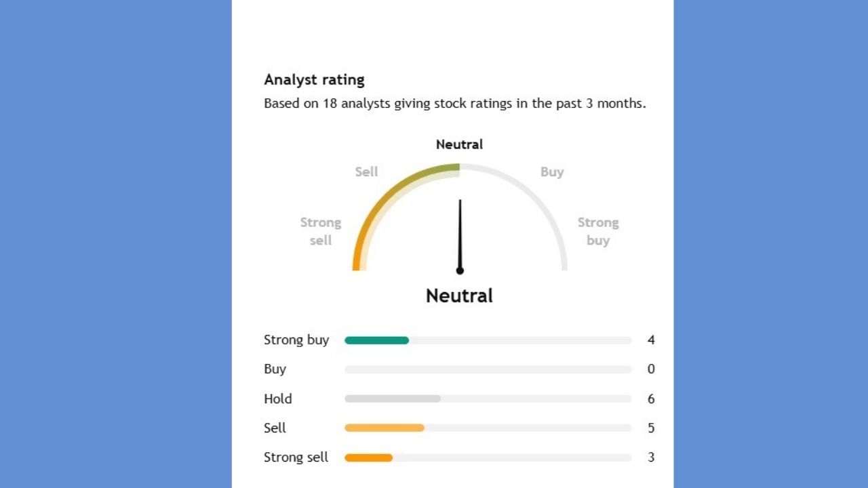Click the light orange Sell bar
Screen dimensions: 868x488
coord(384,428)
